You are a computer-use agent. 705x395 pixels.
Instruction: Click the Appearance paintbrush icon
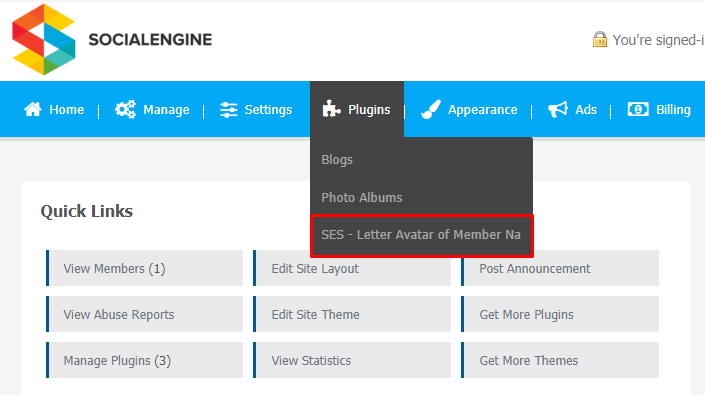point(431,109)
